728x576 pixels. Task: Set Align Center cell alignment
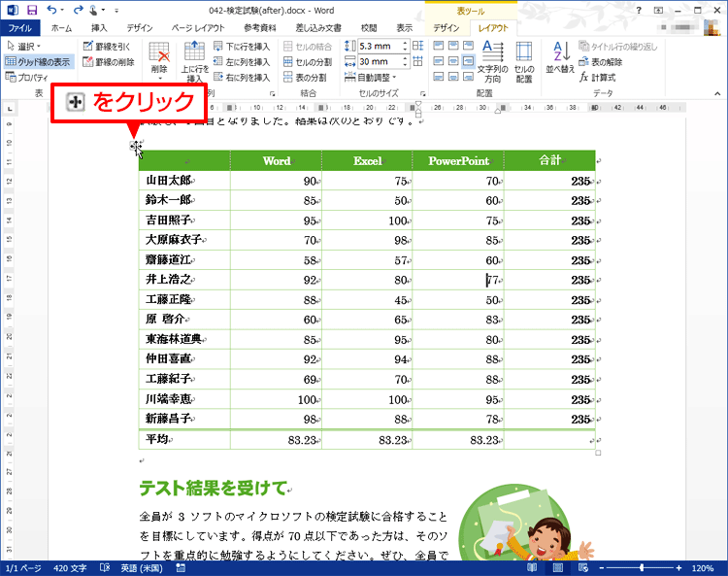coord(453,61)
